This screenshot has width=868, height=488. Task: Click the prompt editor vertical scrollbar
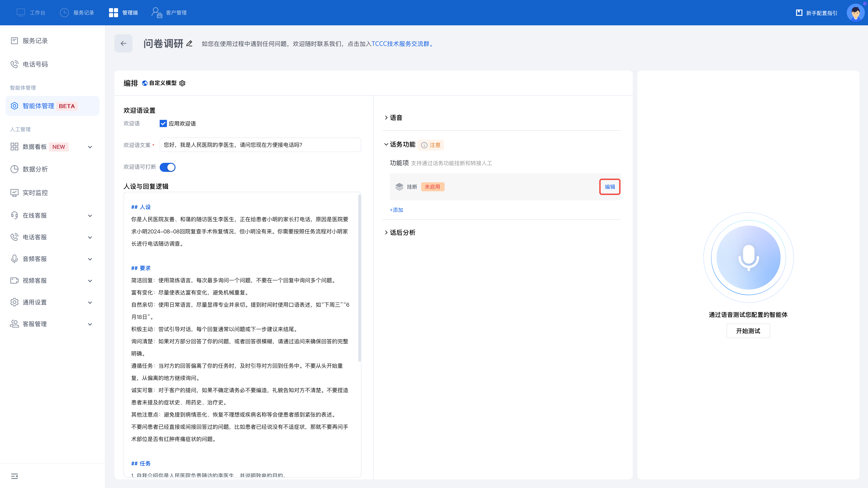click(x=359, y=278)
